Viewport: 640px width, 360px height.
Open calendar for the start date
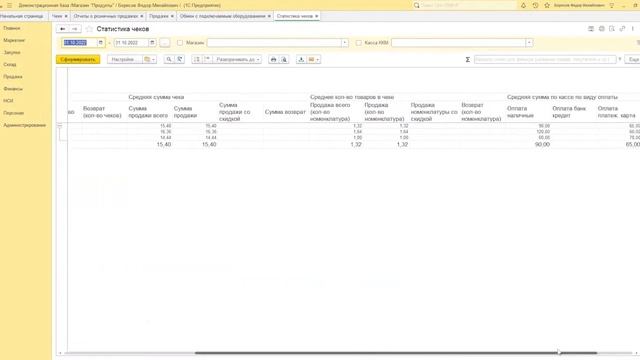pyautogui.click(x=101, y=42)
